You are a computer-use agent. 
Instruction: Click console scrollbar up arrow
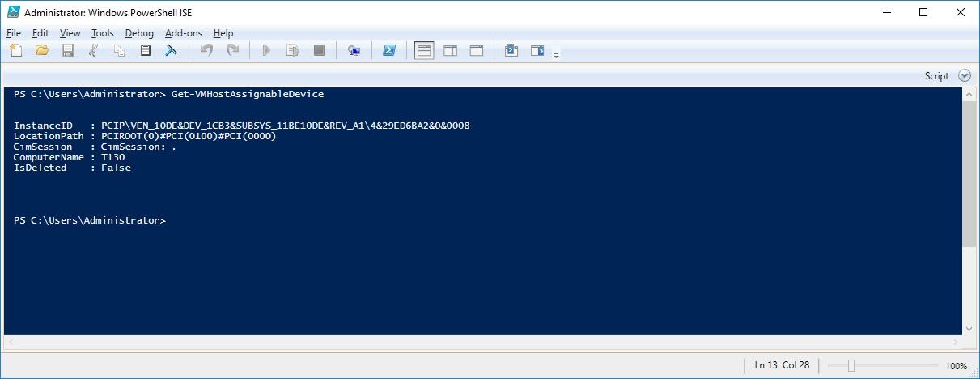[x=969, y=96]
